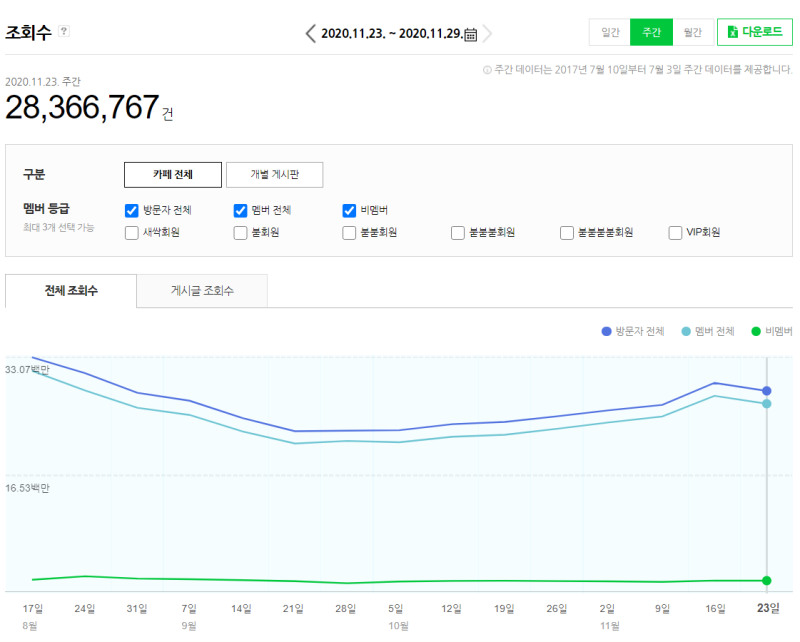Select the 개별 게시판 button

(x=274, y=174)
